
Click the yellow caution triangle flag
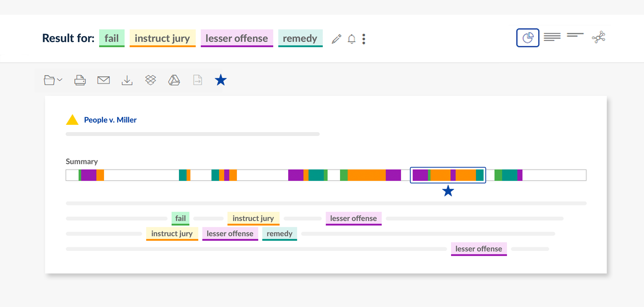[72, 119]
